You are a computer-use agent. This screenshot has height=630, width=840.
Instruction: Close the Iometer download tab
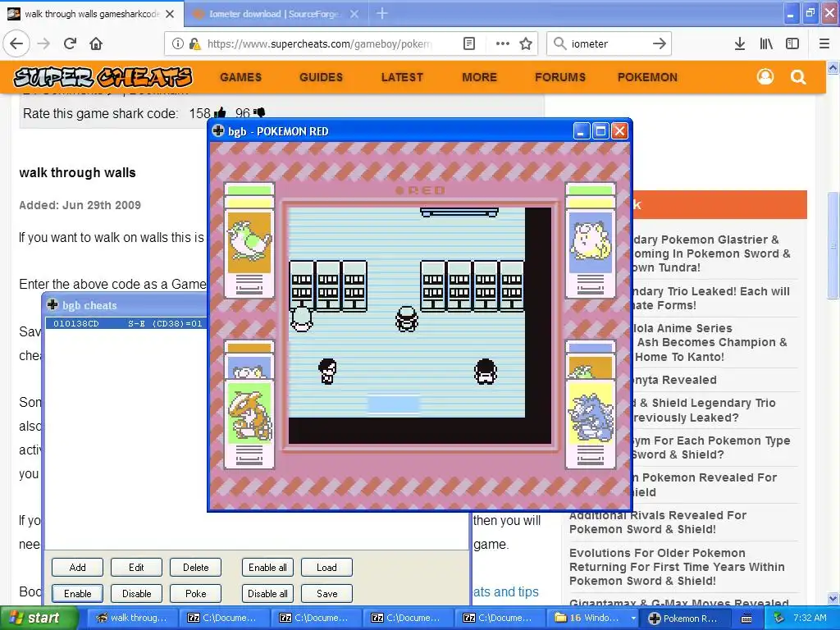coord(354,14)
